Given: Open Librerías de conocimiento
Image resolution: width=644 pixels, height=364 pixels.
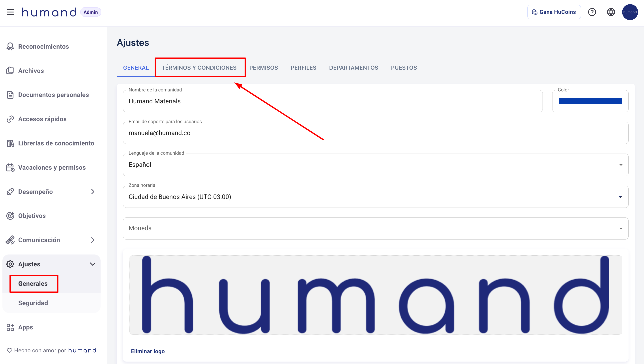Looking at the screenshot, I should click(56, 143).
